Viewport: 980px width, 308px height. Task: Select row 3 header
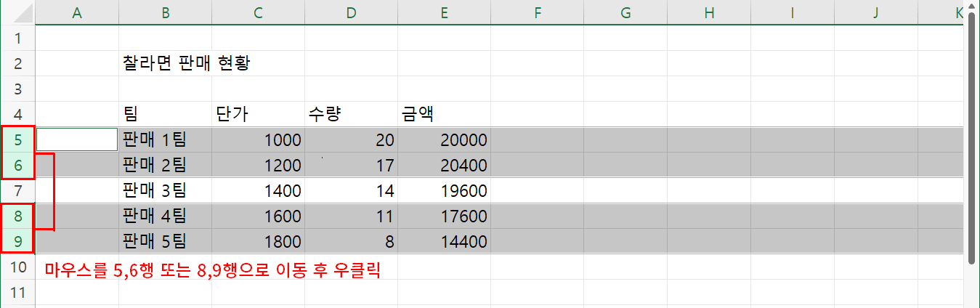tap(17, 89)
